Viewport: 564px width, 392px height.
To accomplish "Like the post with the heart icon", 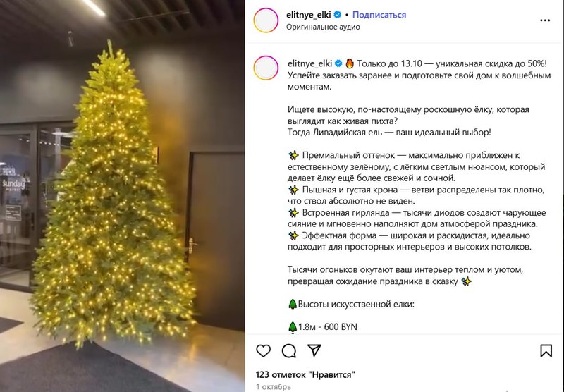I will click(x=263, y=350).
